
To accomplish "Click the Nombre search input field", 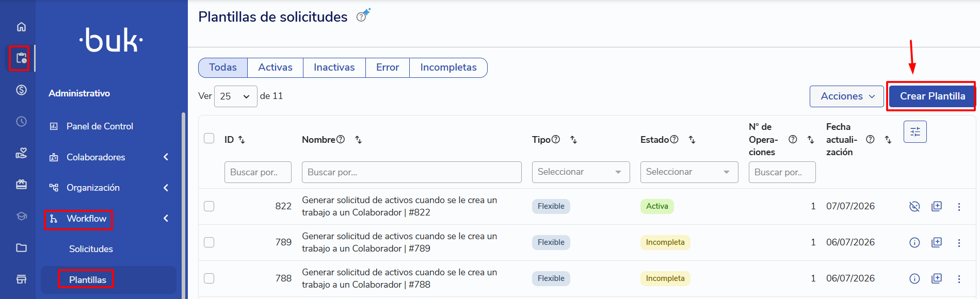I will tap(411, 172).
